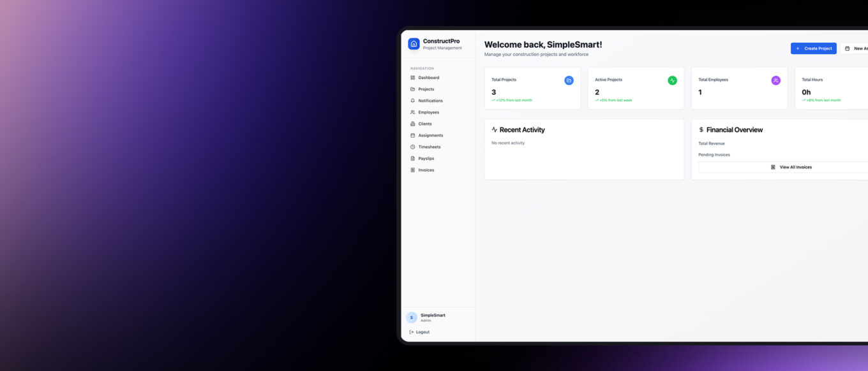Click the purple Total Employees icon
Screen dimensions: 868x371
pos(775,80)
